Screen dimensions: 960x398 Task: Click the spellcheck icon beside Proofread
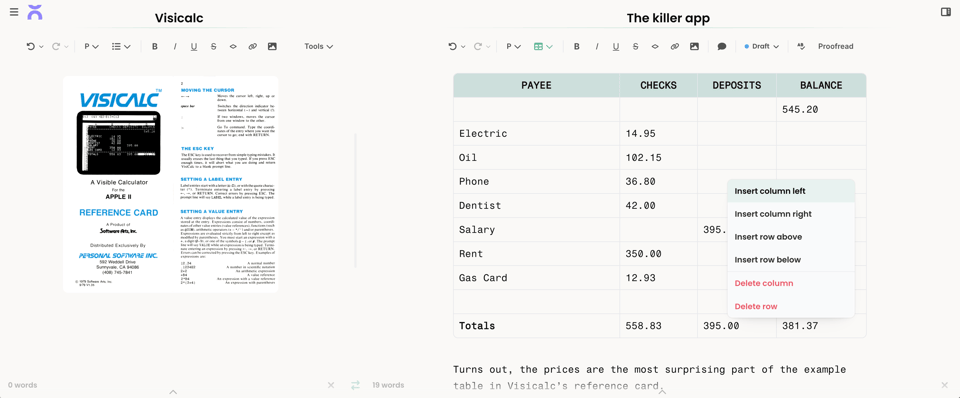[x=801, y=47]
